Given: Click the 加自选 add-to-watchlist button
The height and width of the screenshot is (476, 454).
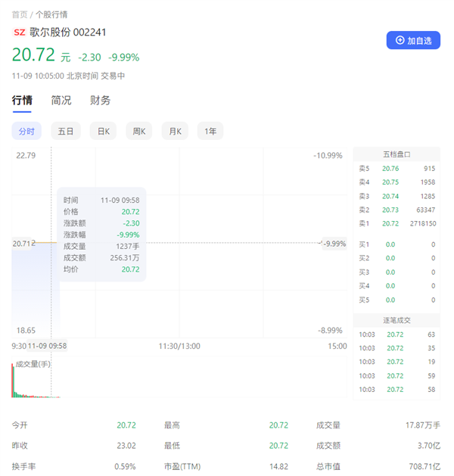Looking at the screenshot, I should (413, 40).
